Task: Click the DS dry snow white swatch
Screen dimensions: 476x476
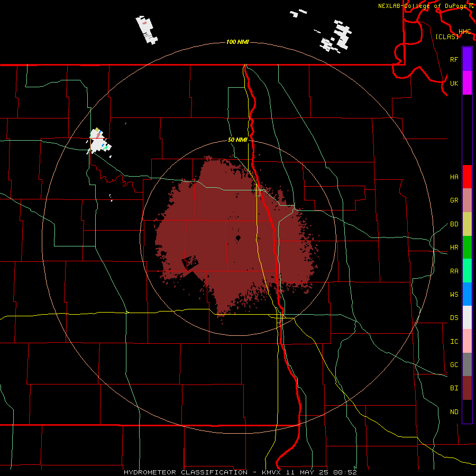Action: pyautogui.click(x=467, y=317)
